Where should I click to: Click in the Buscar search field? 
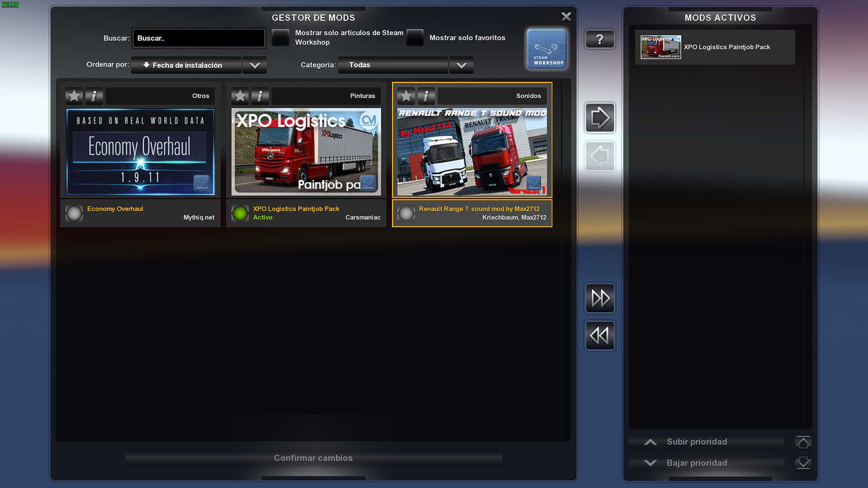point(198,38)
